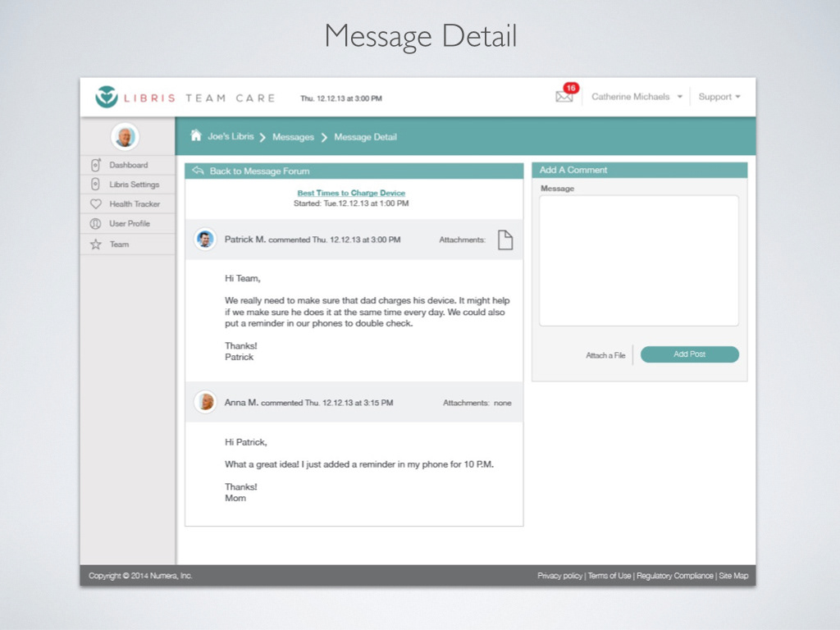840x630 pixels.
Task: Open the Privacy policy footer link
Action: pyautogui.click(x=559, y=575)
